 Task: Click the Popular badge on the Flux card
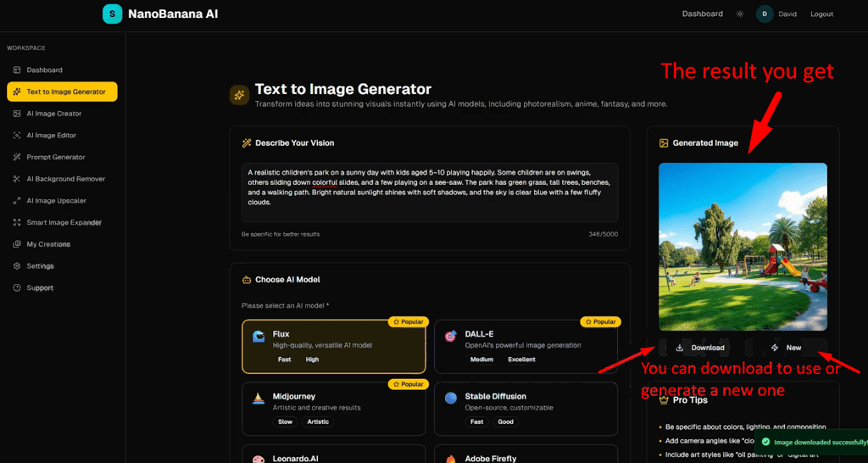pyautogui.click(x=408, y=321)
